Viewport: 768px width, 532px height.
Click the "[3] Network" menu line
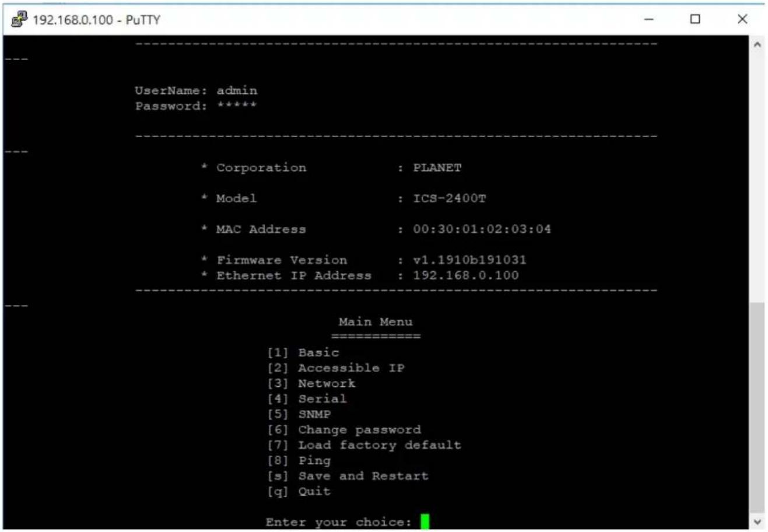pyautogui.click(x=311, y=383)
